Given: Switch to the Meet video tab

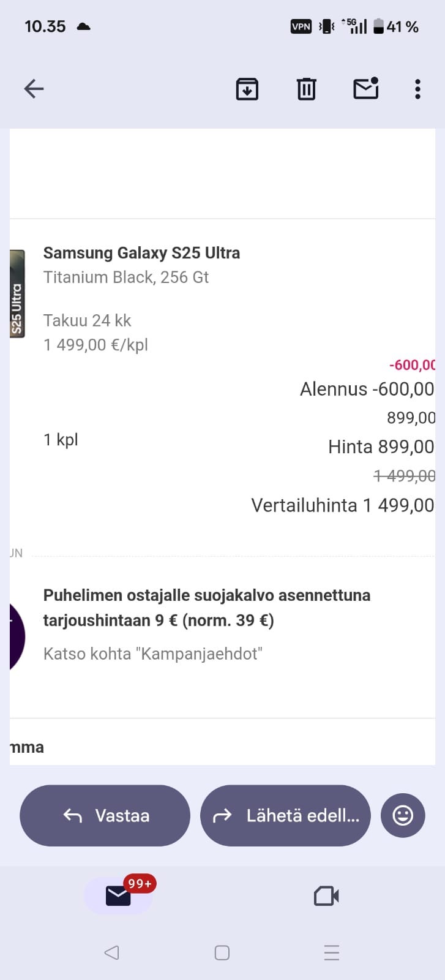Looking at the screenshot, I should point(326,896).
